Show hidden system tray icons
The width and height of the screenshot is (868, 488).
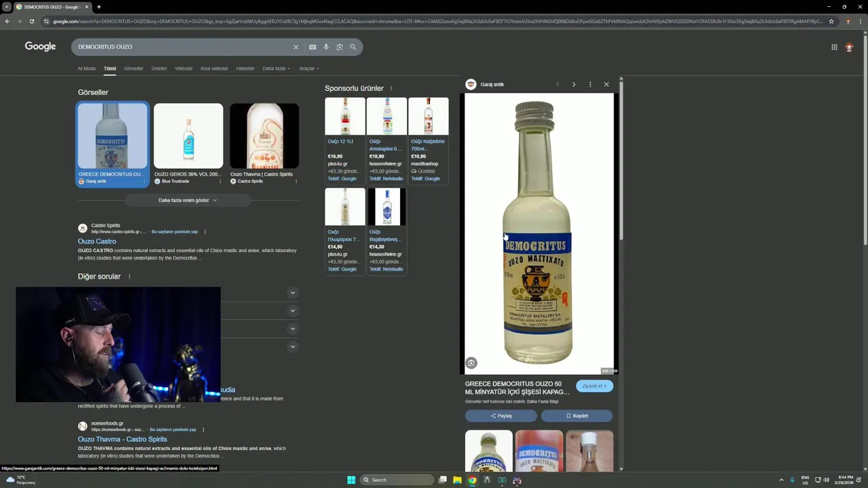click(781, 480)
